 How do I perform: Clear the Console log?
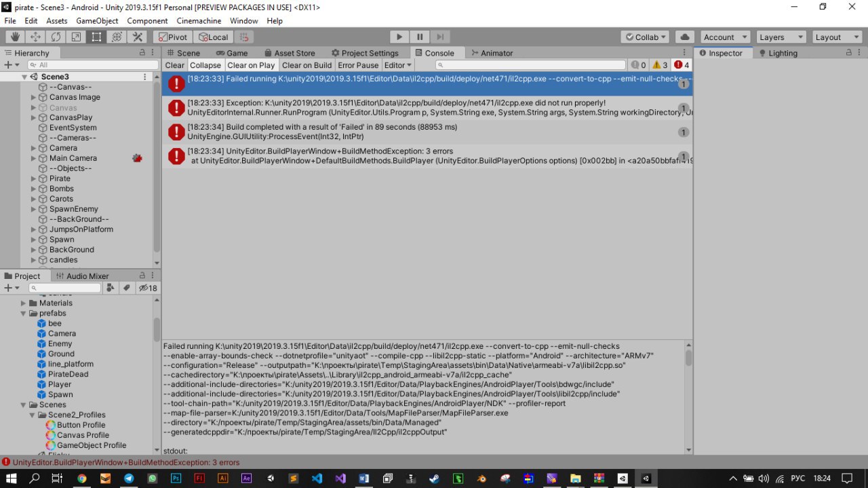click(x=174, y=65)
